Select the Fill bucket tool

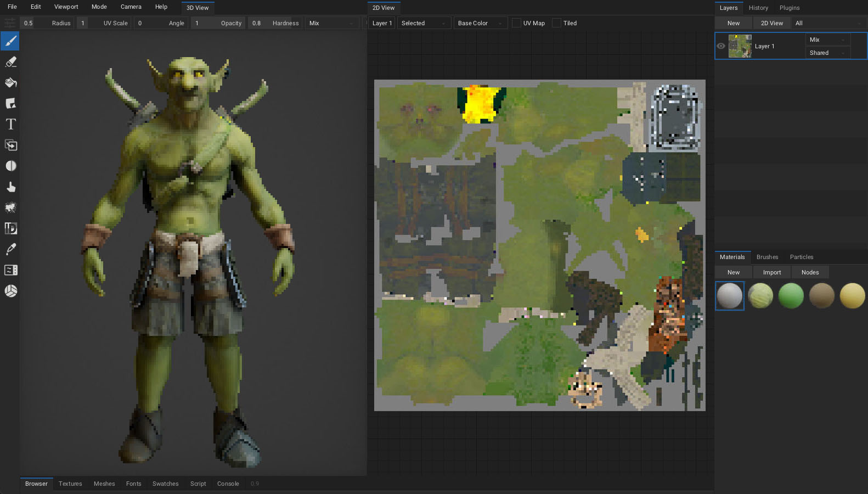(10, 83)
